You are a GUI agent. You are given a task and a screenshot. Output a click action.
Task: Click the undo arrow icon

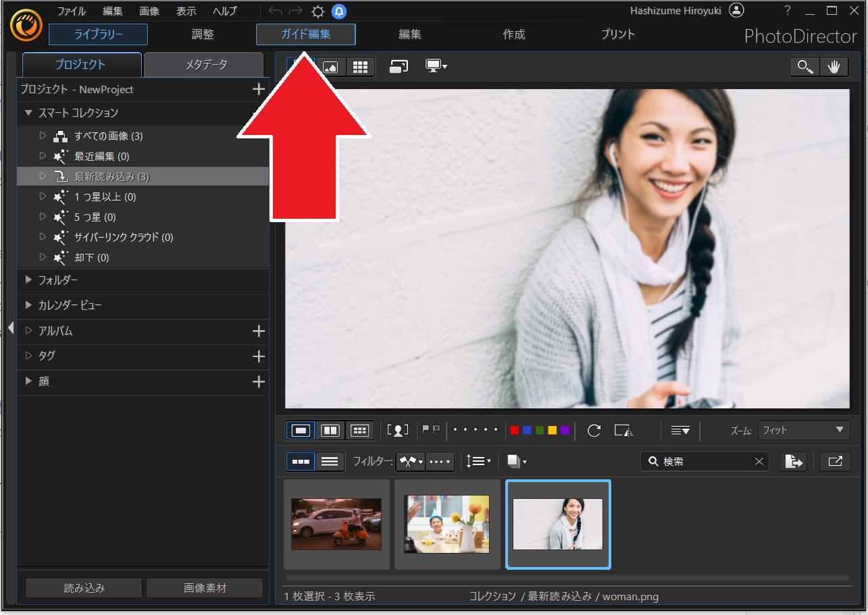pos(275,11)
